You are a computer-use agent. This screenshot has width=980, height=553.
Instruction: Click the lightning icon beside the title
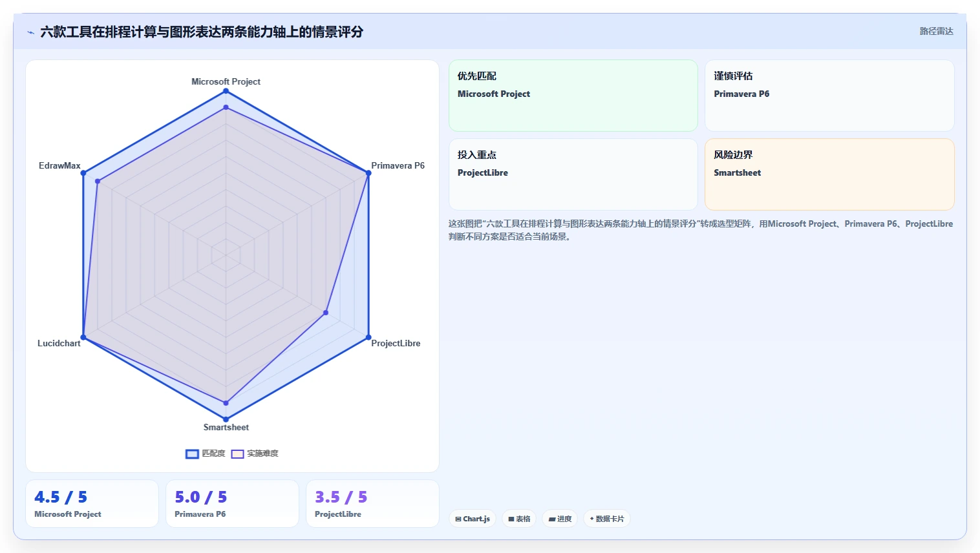pos(30,32)
